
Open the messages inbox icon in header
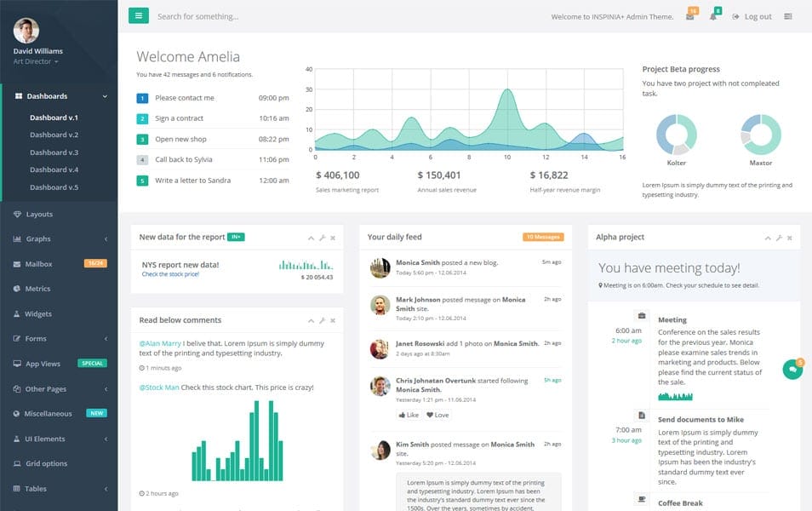click(690, 15)
